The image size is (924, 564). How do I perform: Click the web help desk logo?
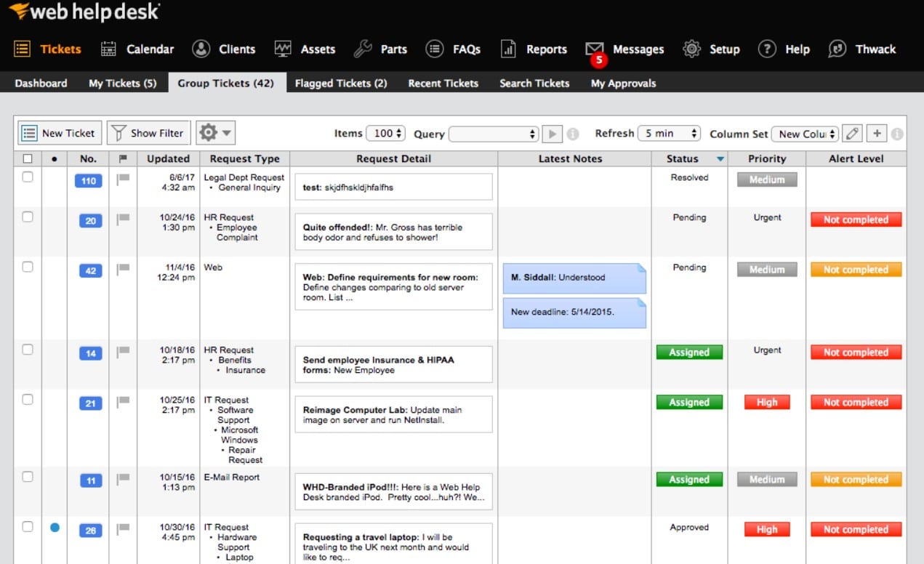point(85,12)
